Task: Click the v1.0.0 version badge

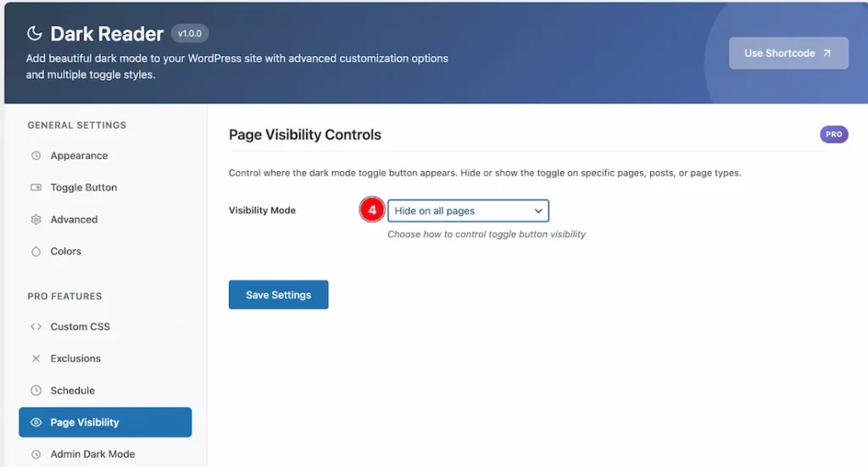Action: pyautogui.click(x=189, y=34)
